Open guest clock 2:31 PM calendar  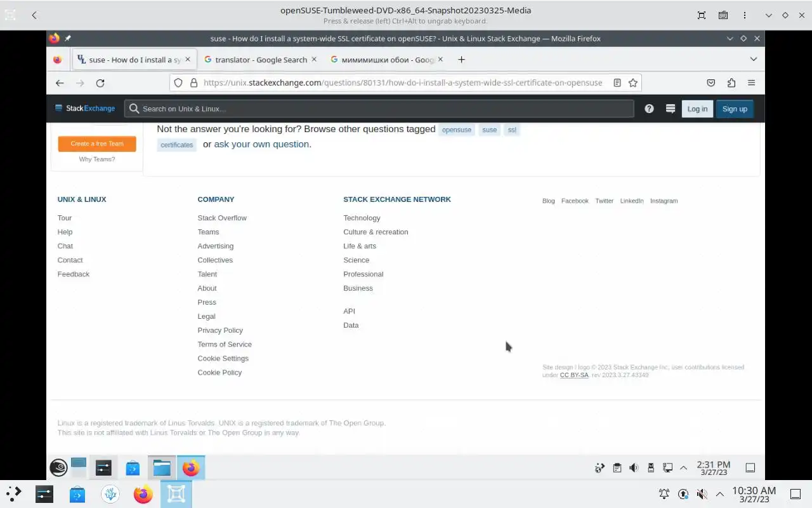click(713, 468)
